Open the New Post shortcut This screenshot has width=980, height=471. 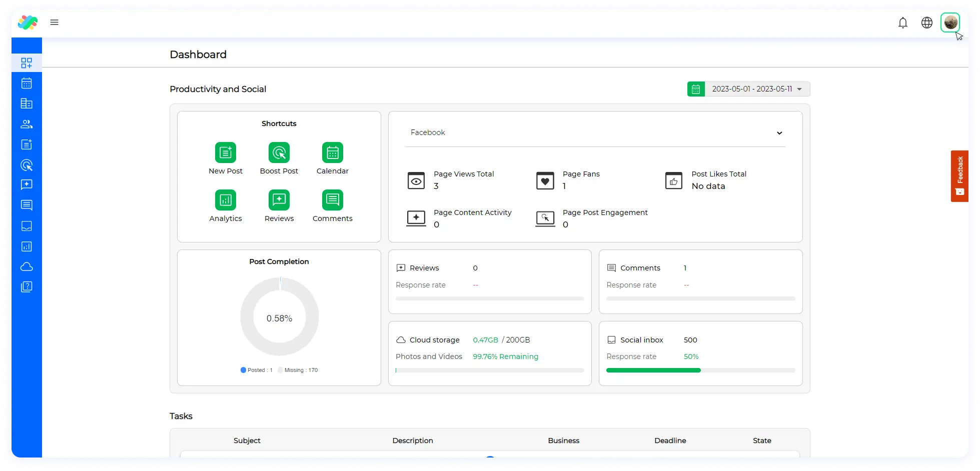pyautogui.click(x=225, y=153)
